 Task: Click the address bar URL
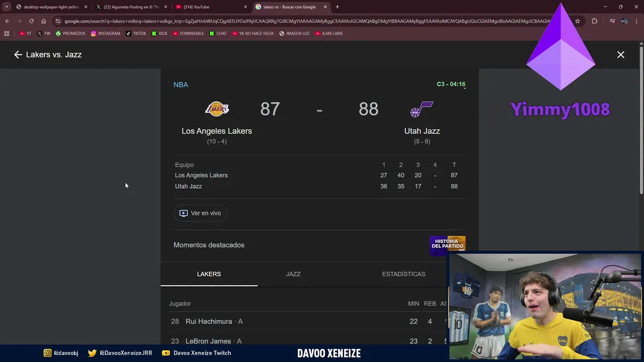click(x=307, y=21)
